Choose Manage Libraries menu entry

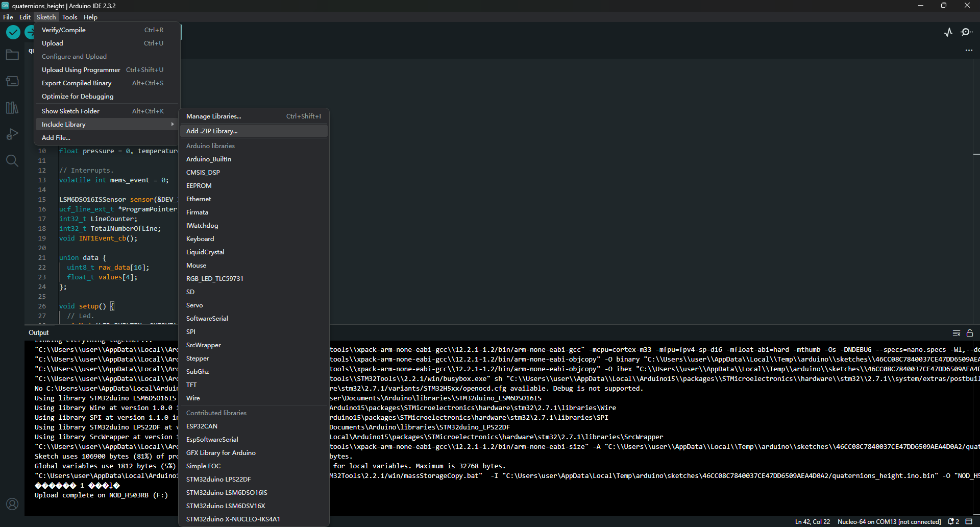pyautogui.click(x=213, y=116)
